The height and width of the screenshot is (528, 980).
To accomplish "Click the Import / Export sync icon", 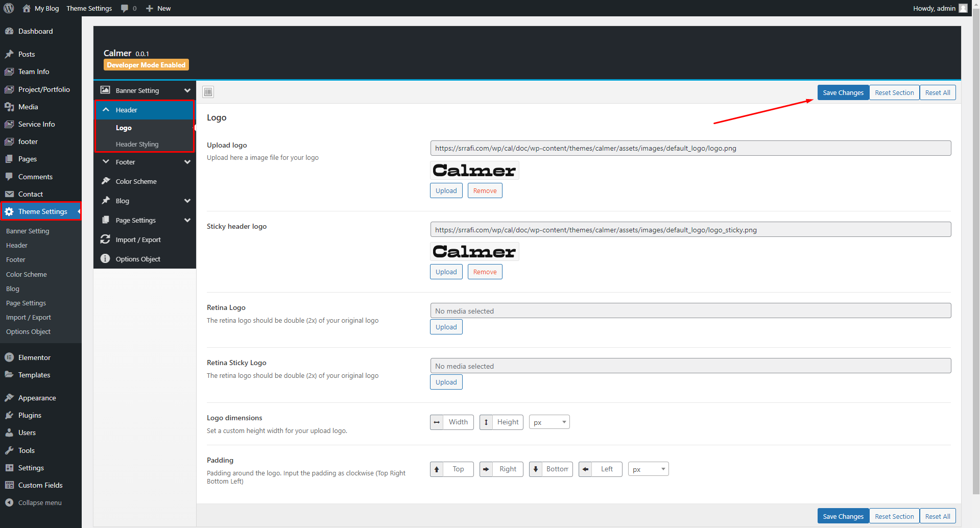I will point(105,239).
